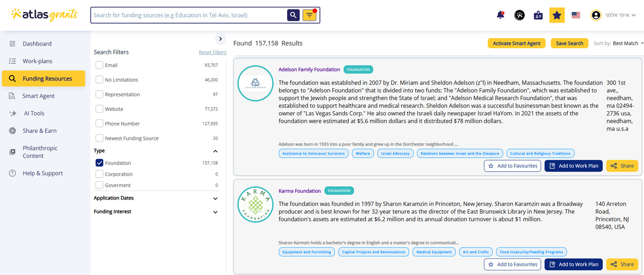Viewport: 644px width, 275px height.
Task: Click the Funding Resources magnifier icon
Action: 12,79
